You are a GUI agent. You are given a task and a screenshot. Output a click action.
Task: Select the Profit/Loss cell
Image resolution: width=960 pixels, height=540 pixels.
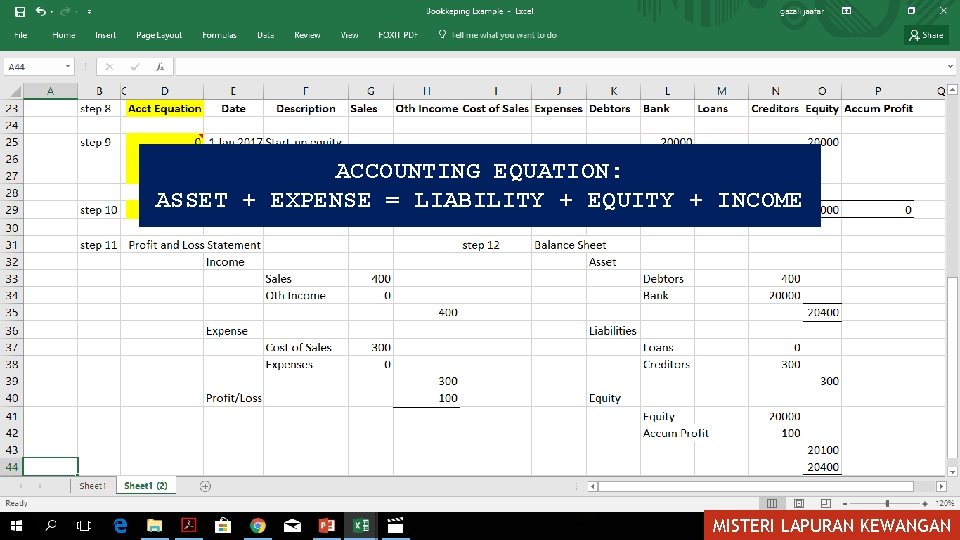point(233,397)
